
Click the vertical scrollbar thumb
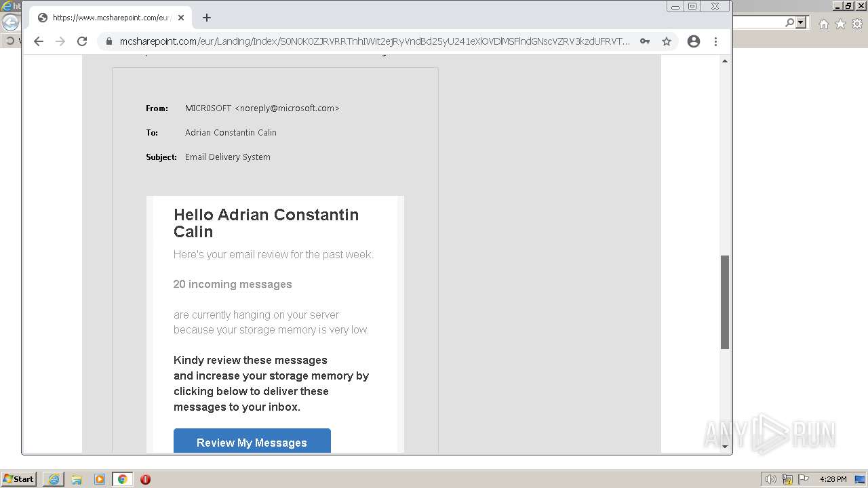pyautogui.click(x=724, y=302)
